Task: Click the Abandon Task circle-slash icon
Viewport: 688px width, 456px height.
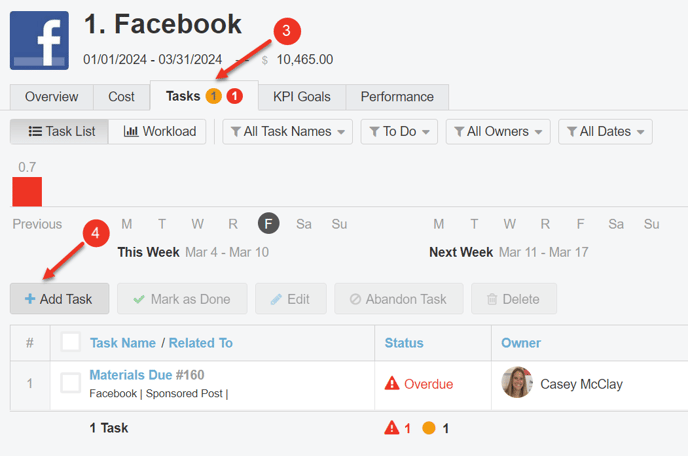Action: (355, 299)
